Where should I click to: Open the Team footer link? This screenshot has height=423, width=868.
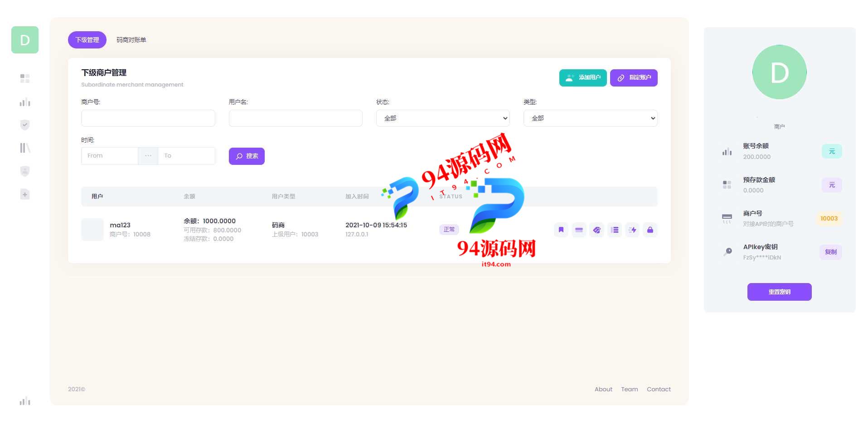629,389
